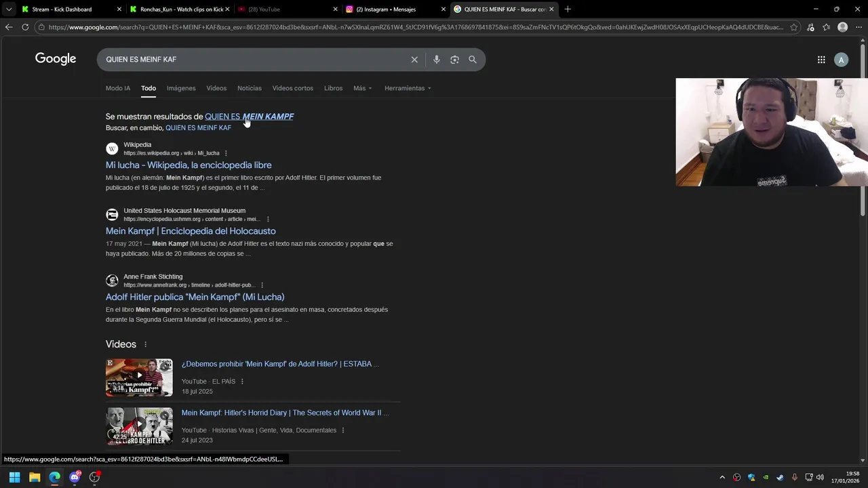Click the microphone icon in the system tray
This screenshot has width=868, height=488.
pos(794,477)
